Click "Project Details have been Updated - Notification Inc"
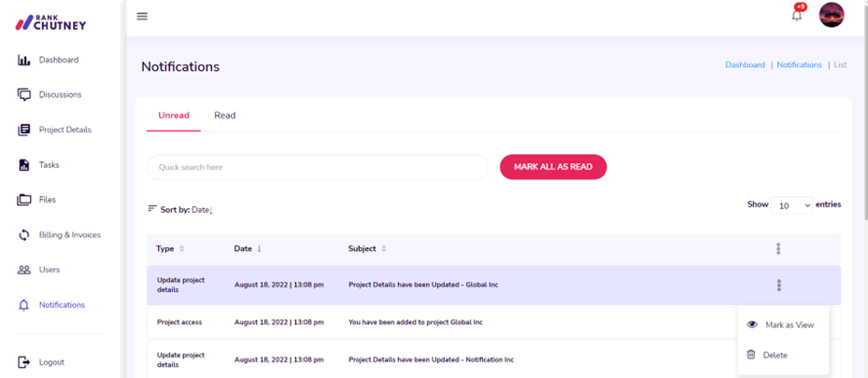 [x=432, y=359]
